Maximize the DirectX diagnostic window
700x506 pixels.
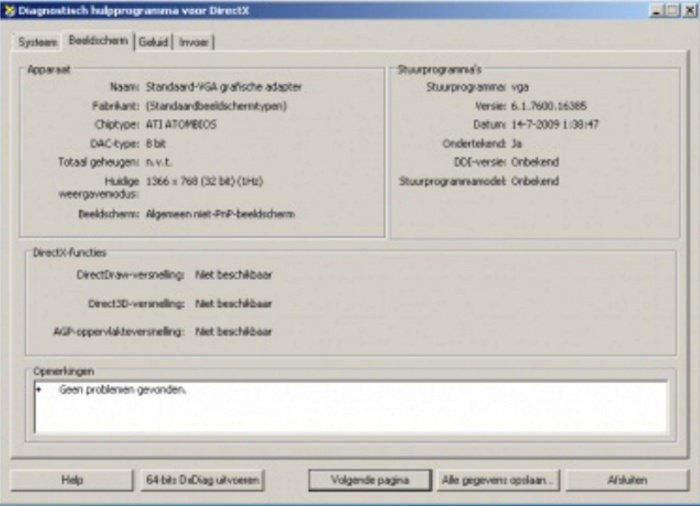click(673, 11)
